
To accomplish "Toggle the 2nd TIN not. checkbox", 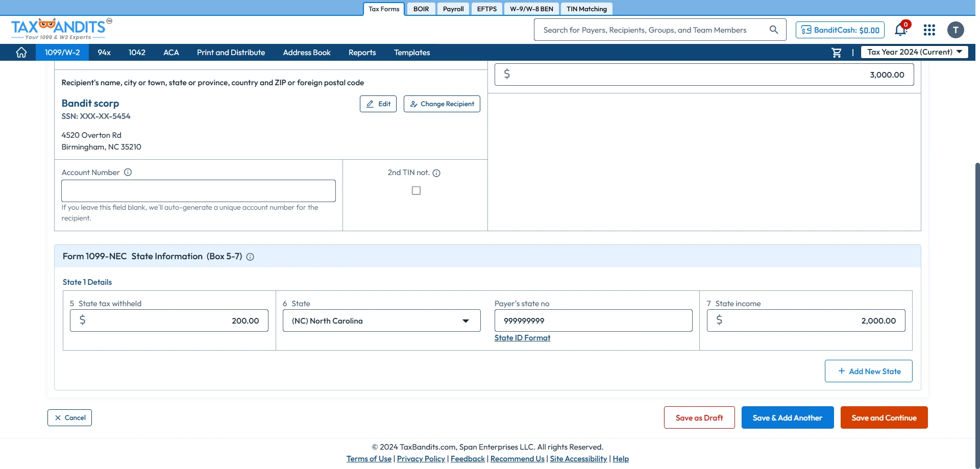I will (416, 190).
